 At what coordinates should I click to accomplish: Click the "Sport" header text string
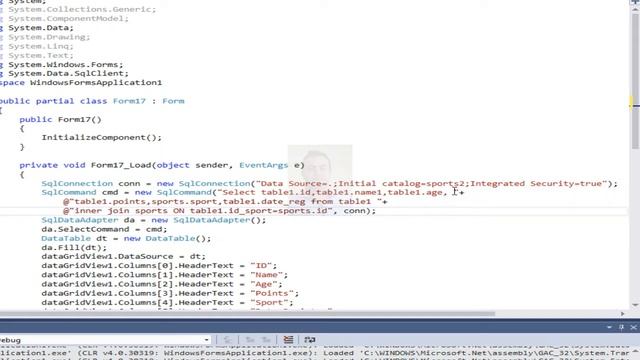coord(269,303)
